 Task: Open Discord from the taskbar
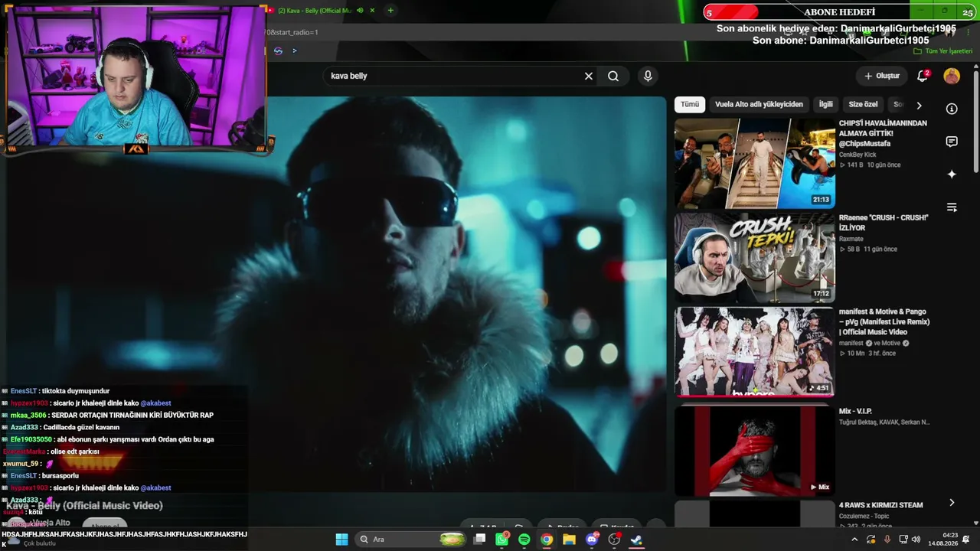[592, 540]
